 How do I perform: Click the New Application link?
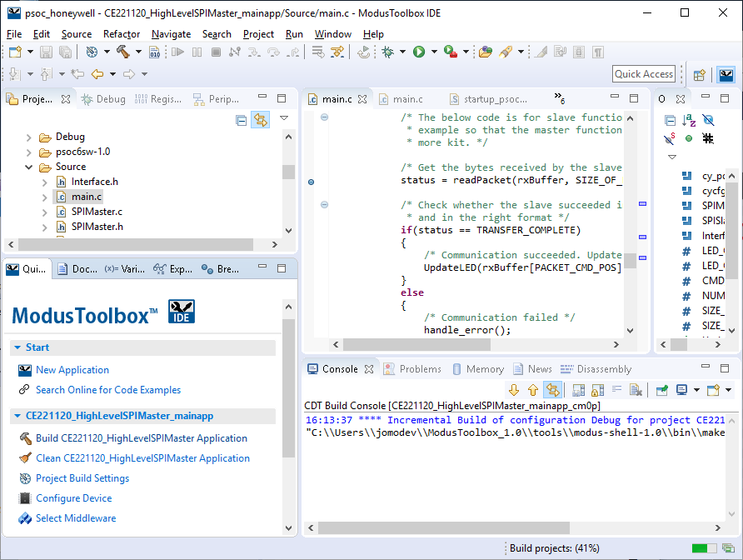click(x=72, y=370)
